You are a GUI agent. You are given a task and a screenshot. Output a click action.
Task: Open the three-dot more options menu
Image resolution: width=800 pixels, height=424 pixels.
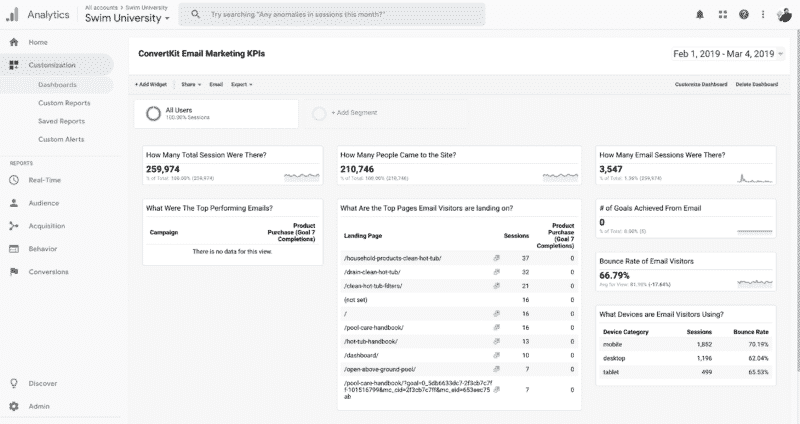tap(763, 15)
